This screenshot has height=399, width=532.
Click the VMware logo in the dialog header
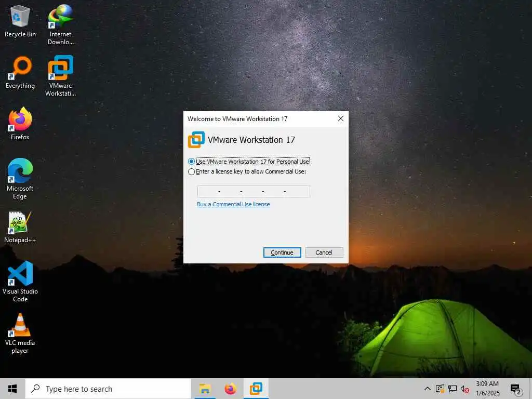point(196,140)
